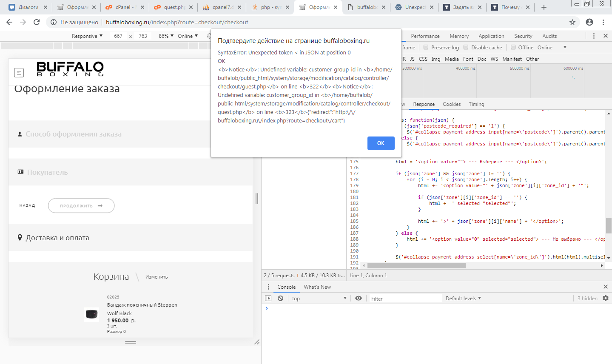Toggle the eye live expression icon
612x364 pixels.
tap(359, 299)
